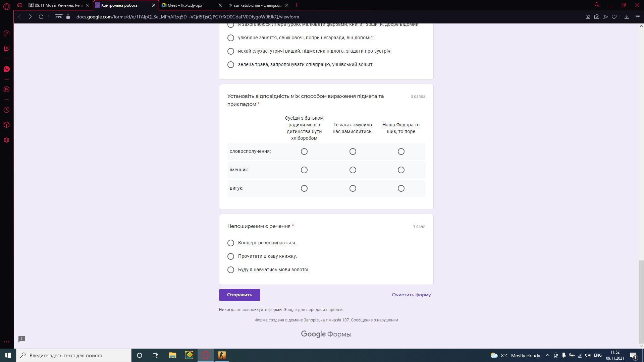The height and width of the screenshot is (362, 644).
Task: Open Twitch in the Opera sidebar
Action: (6, 49)
